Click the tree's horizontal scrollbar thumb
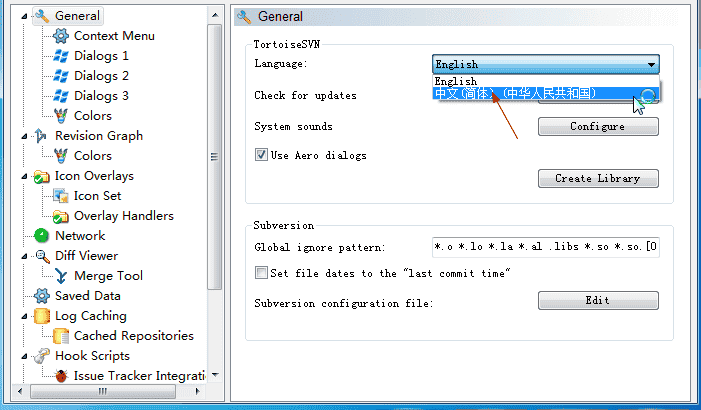 pyautogui.click(x=103, y=392)
